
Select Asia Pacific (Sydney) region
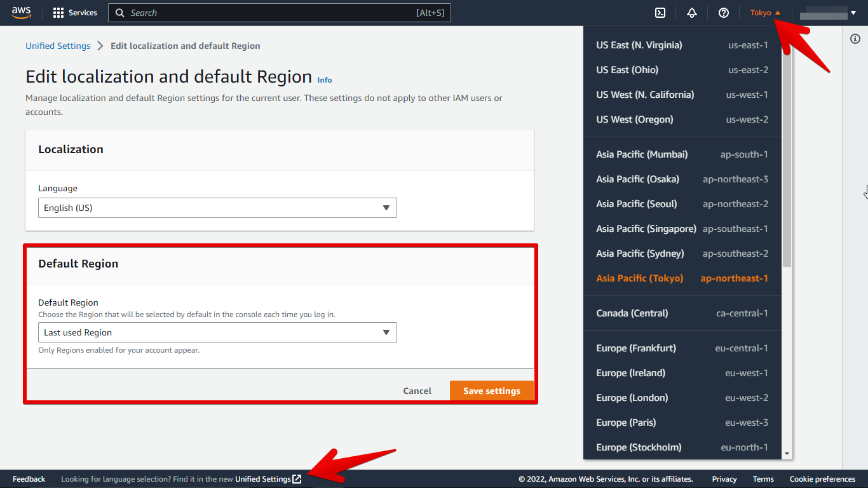[682, 254]
